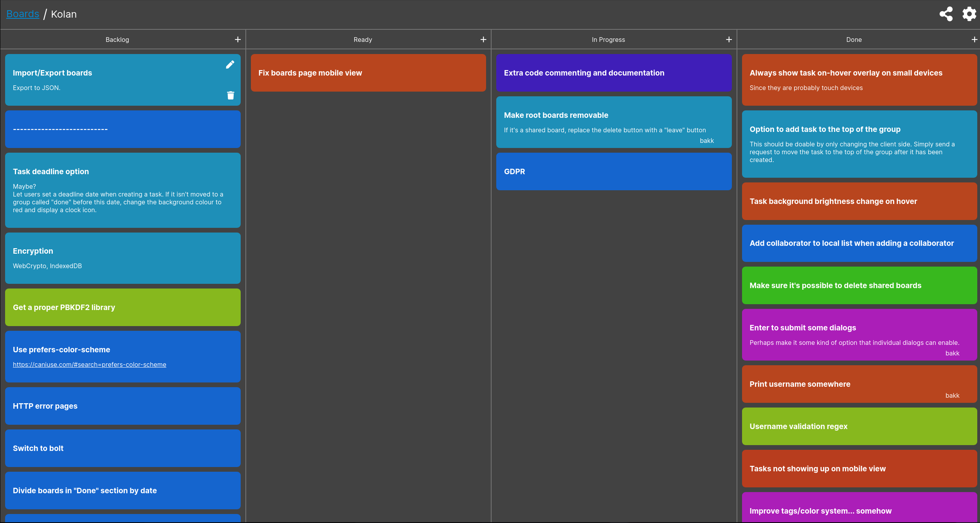Viewport: 980px width, 523px height.
Task: Open the caniuse prefers-color-scheme link
Action: point(90,364)
